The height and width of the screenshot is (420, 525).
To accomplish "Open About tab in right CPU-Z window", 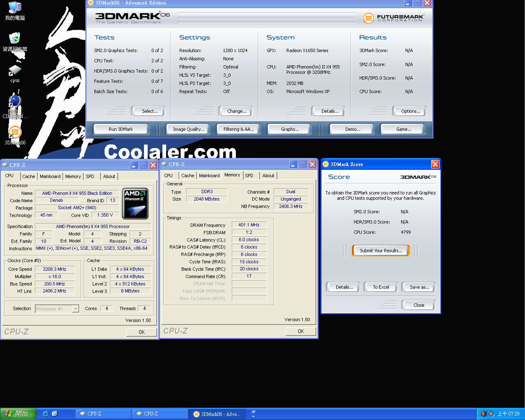I will coord(268,176).
